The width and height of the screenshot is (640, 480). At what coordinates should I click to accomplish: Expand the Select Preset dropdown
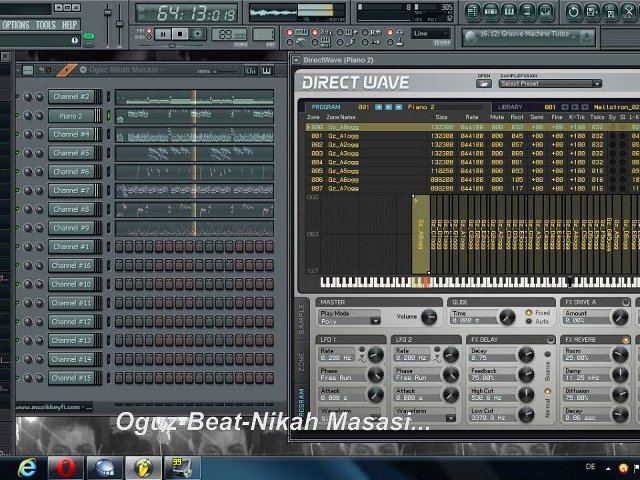pyautogui.click(x=550, y=84)
